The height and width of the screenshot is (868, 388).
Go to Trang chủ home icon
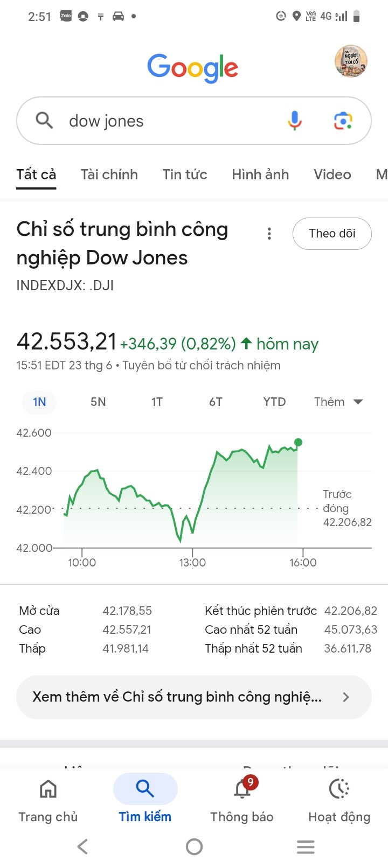(48, 789)
